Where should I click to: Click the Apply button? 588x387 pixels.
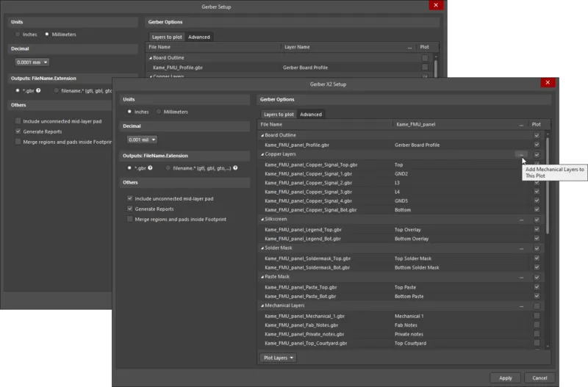(505, 377)
